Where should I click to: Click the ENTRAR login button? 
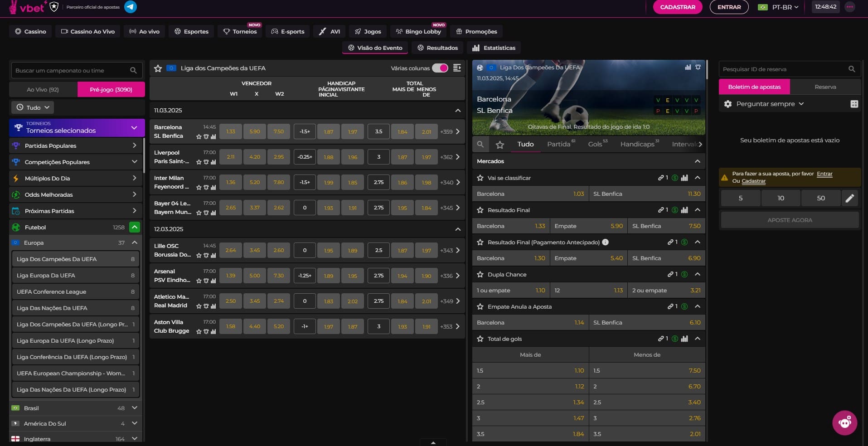pyautogui.click(x=729, y=7)
